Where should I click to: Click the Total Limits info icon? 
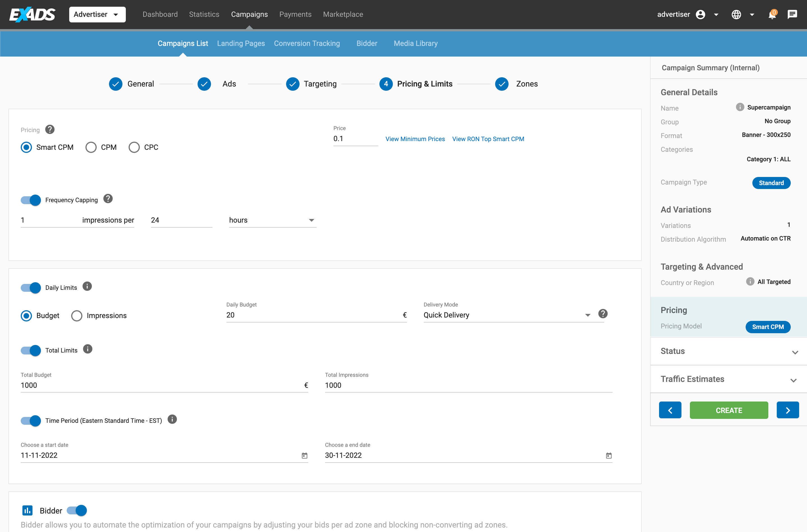tap(88, 349)
